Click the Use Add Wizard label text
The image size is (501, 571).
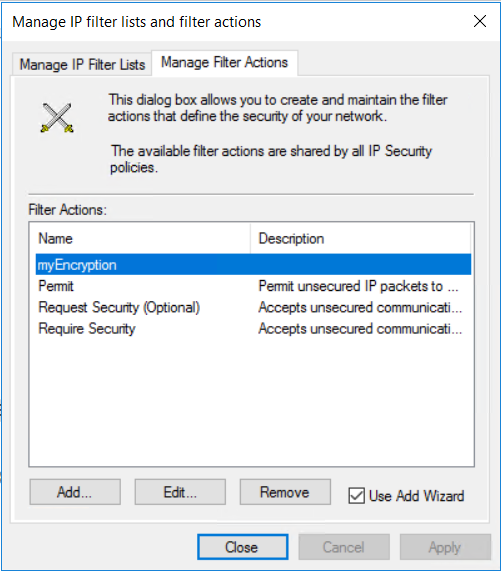tap(416, 496)
